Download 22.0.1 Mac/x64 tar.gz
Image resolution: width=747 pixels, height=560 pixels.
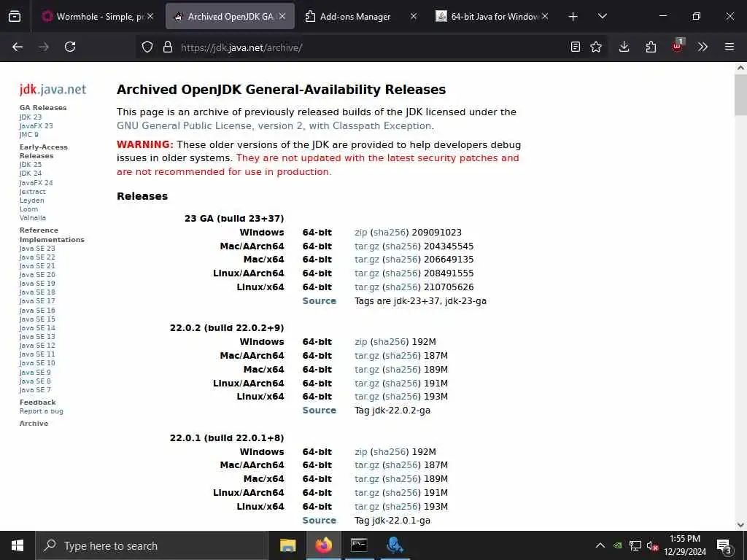pos(367,479)
